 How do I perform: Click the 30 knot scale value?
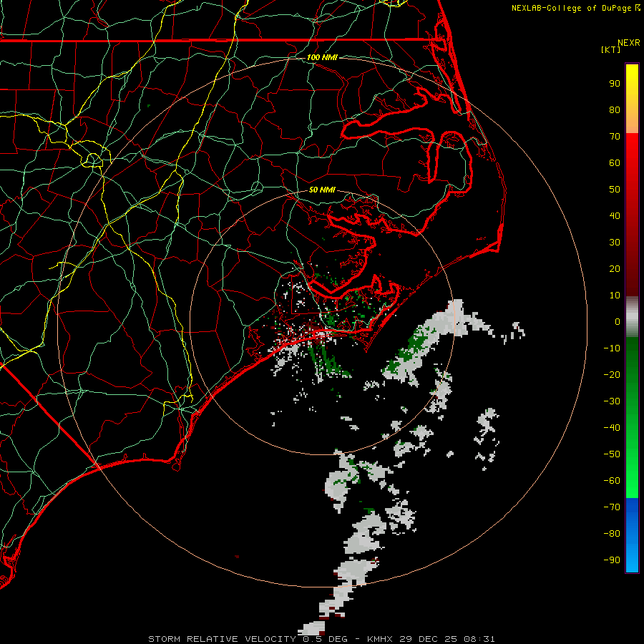615,243
